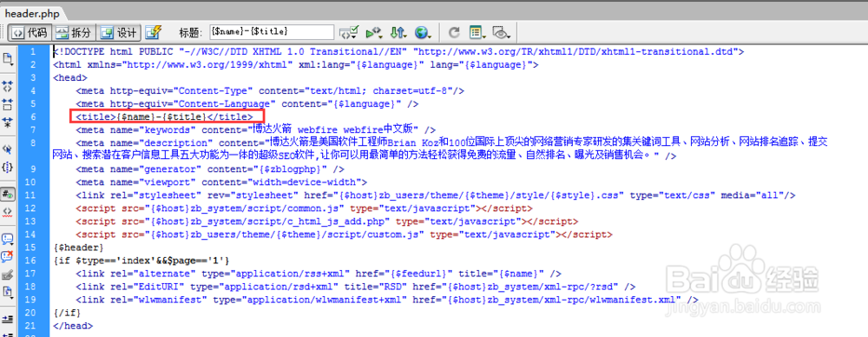Click the meta keywords 博达火箭 webfire line

256,129
